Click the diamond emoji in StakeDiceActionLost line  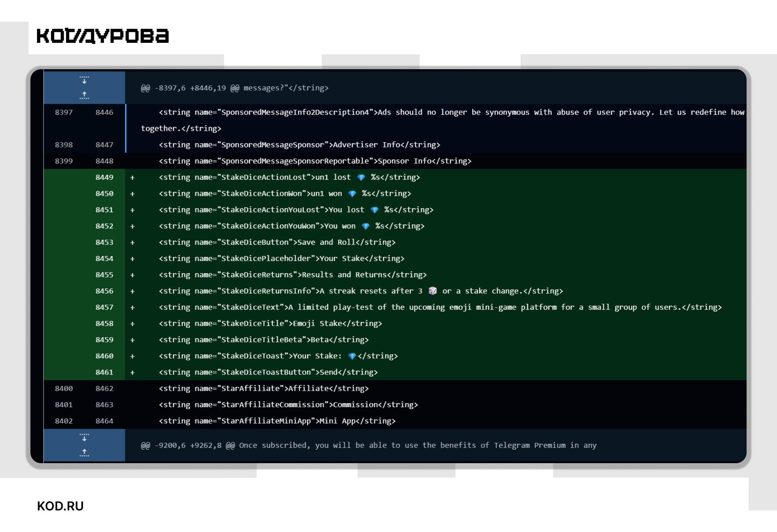click(361, 178)
